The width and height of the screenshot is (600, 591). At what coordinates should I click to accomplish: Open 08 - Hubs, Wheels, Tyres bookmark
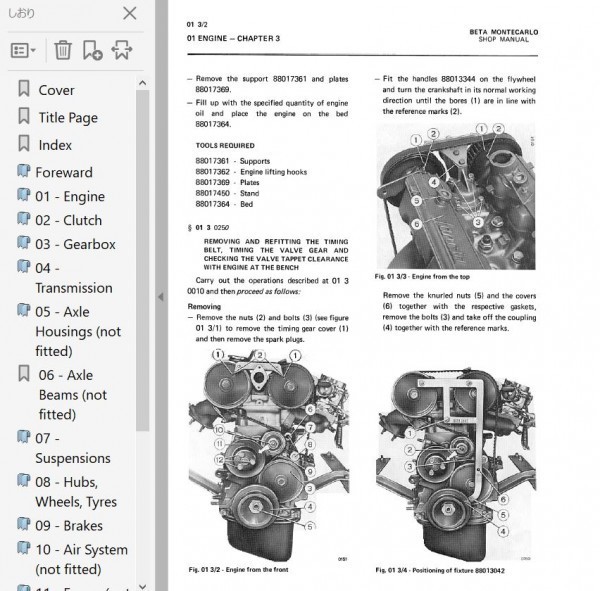click(x=76, y=492)
